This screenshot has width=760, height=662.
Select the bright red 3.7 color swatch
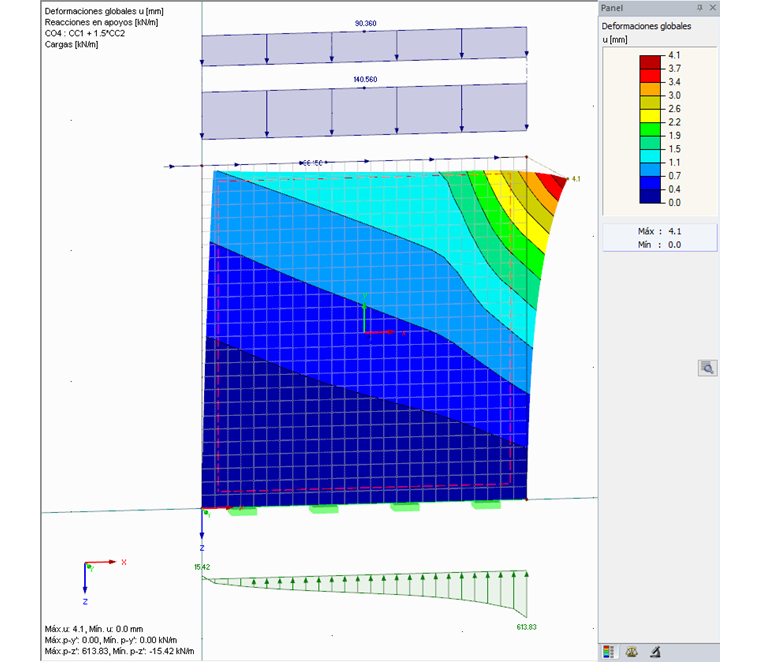[650, 75]
